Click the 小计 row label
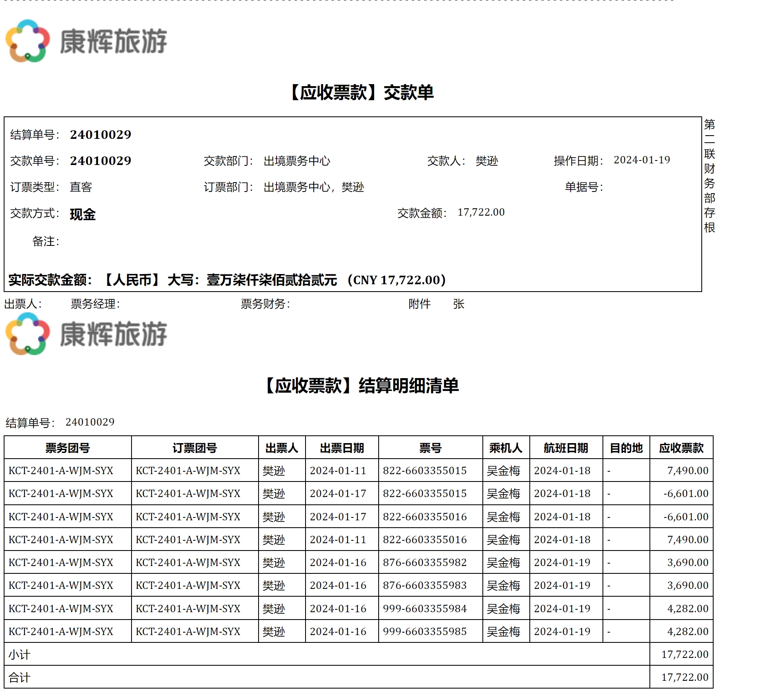 [19, 655]
